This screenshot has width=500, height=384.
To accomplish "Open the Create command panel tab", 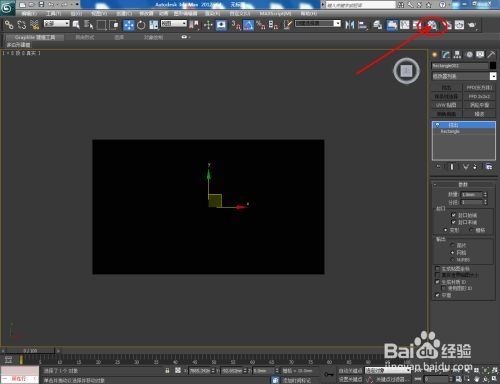I will 435,55.
